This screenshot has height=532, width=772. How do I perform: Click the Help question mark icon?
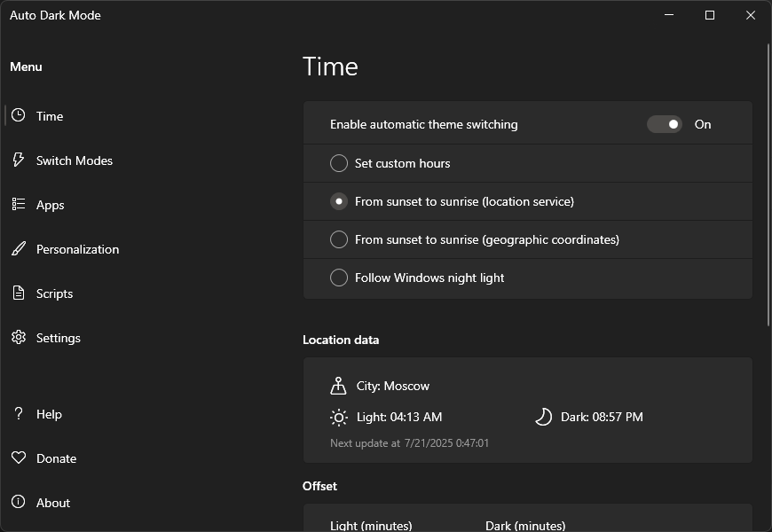pyautogui.click(x=18, y=414)
